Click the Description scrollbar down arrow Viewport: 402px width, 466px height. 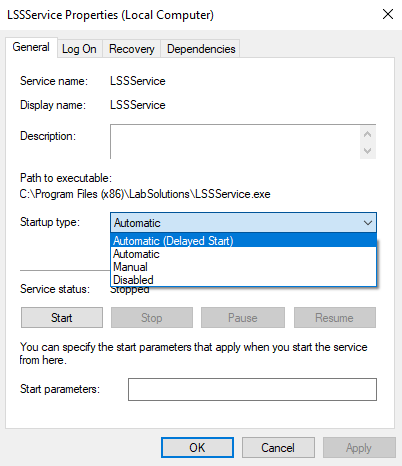coord(368,151)
